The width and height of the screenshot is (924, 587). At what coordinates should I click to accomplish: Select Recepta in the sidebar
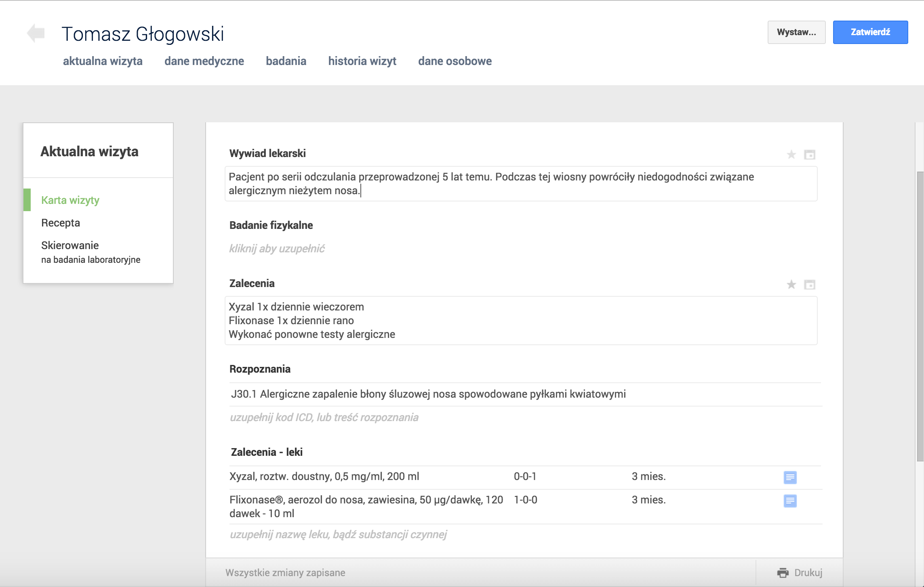[61, 223]
